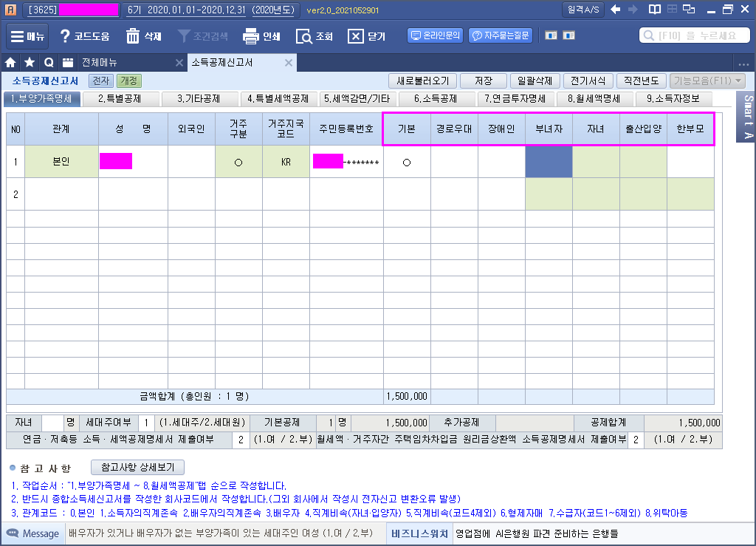Select the 2.특별공제 tab

click(x=120, y=99)
